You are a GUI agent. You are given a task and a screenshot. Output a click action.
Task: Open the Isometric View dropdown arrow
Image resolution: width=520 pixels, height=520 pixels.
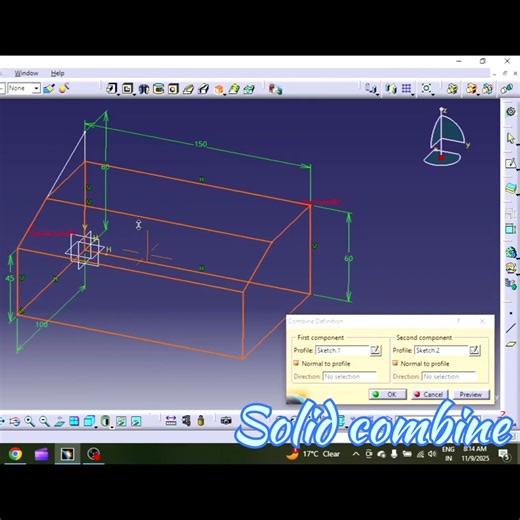coord(96,427)
